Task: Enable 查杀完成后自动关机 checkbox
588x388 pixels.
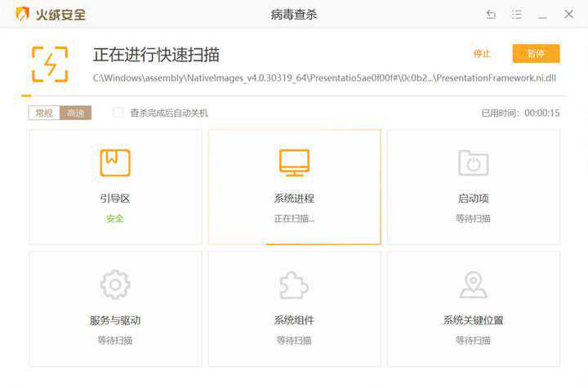Action: point(118,113)
